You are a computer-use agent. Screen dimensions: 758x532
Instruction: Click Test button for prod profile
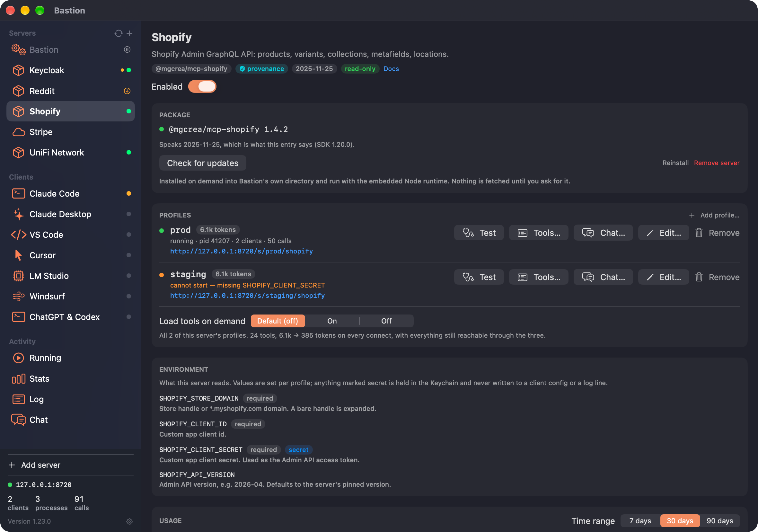click(x=479, y=233)
